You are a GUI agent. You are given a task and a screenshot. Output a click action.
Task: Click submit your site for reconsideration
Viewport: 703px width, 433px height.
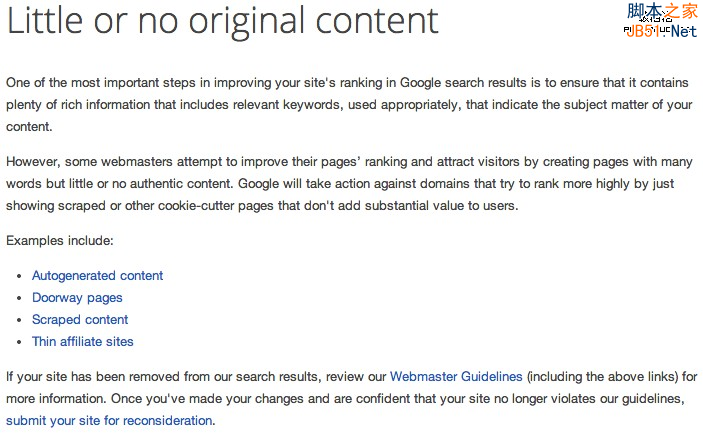[109, 420]
